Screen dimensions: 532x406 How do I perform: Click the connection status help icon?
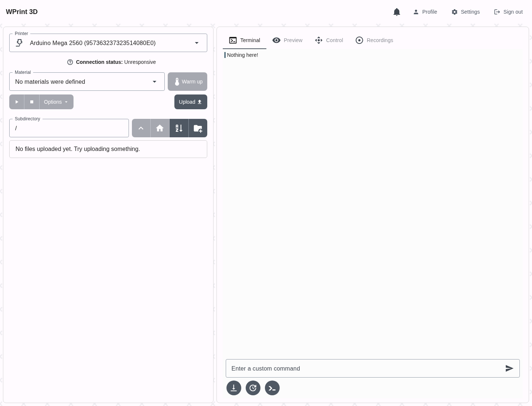point(70,62)
